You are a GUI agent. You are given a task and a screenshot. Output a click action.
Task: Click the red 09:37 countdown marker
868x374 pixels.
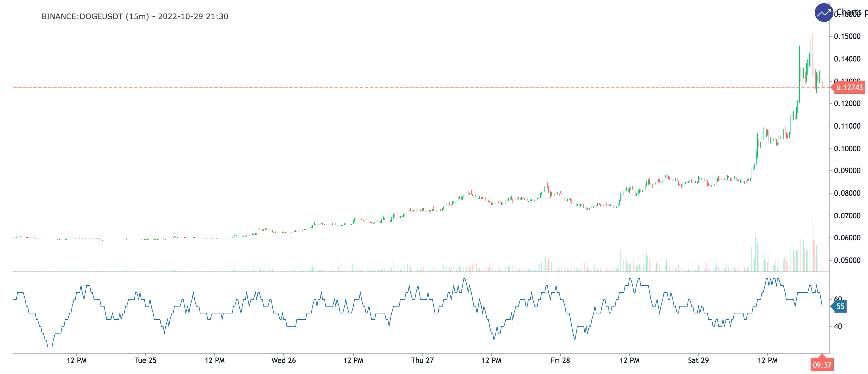coord(822,365)
